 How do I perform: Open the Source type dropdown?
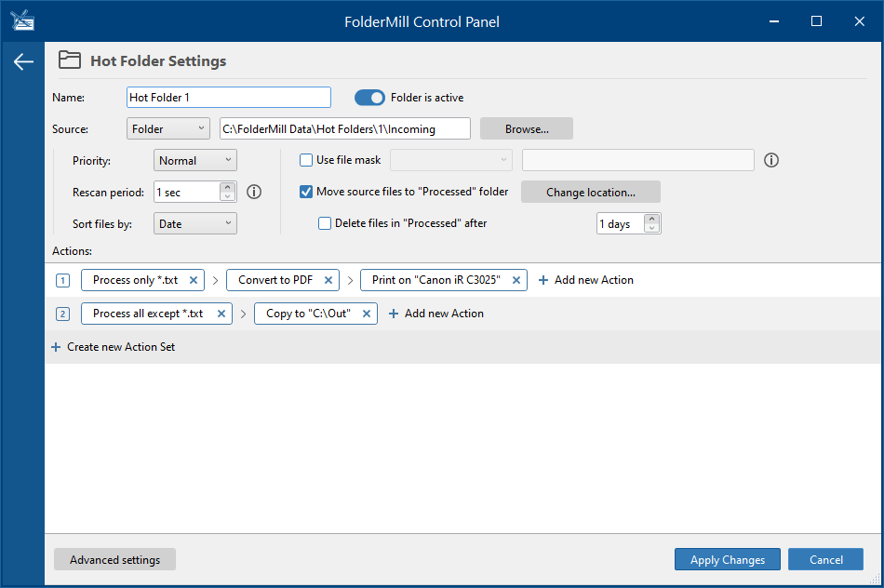point(168,128)
